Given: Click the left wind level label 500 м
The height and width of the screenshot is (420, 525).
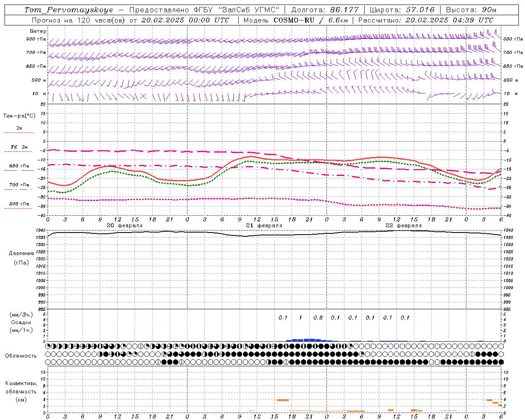Looking at the screenshot, I should (39, 80).
